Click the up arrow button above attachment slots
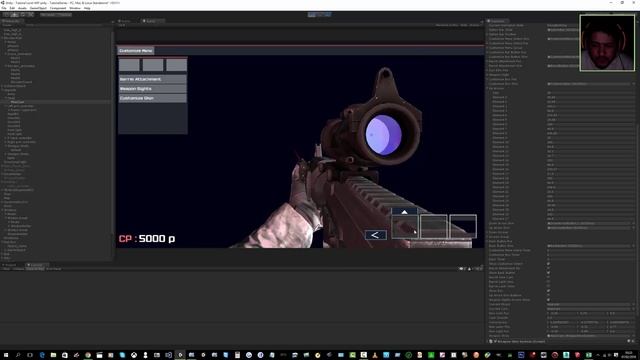Screen dimensions: 640x360 point(404,211)
